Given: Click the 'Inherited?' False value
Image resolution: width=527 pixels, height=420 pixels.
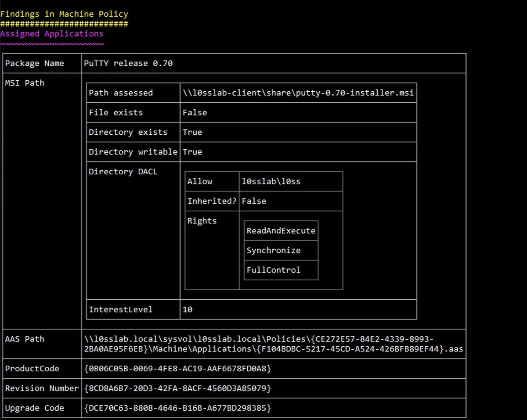Looking at the screenshot, I should [x=254, y=201].
